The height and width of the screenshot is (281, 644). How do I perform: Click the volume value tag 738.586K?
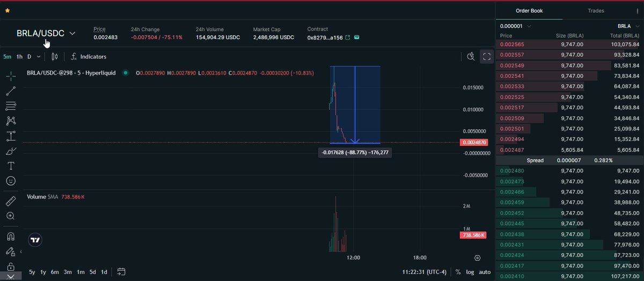pyautogui.click(x=473, y=235)
